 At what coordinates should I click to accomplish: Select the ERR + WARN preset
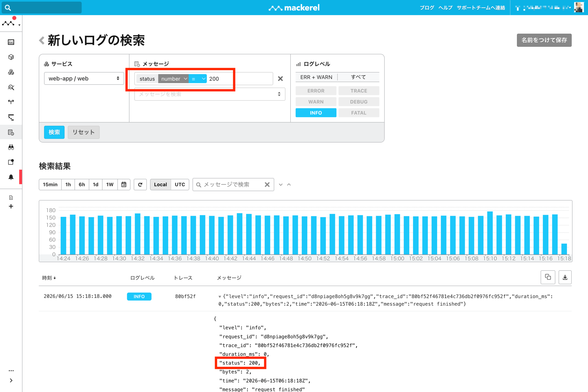[x=316, y=77]
